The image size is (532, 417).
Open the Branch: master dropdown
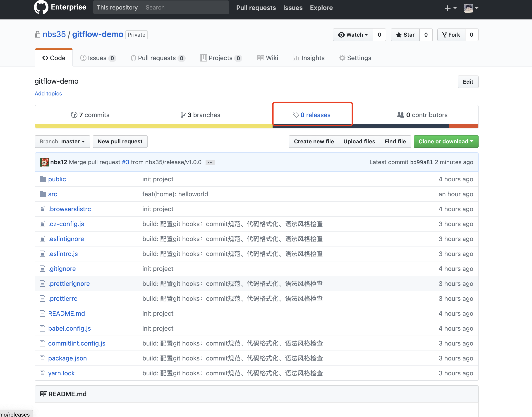62,142
